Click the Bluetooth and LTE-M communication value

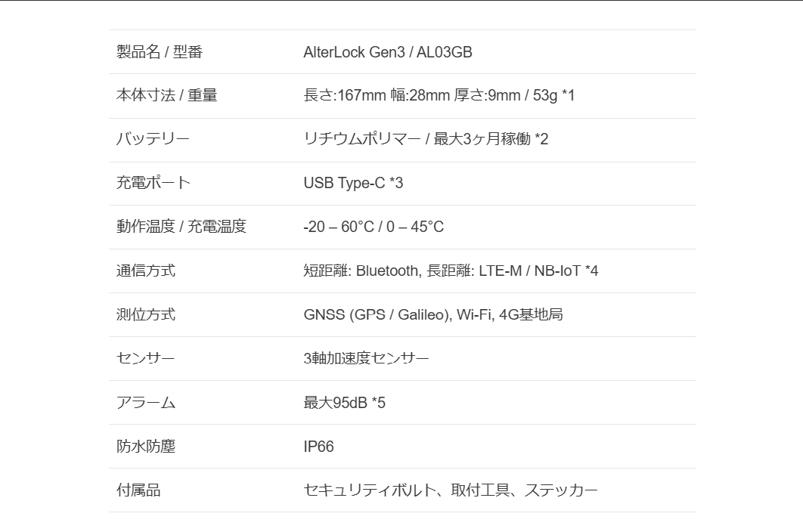click(451, 271)
